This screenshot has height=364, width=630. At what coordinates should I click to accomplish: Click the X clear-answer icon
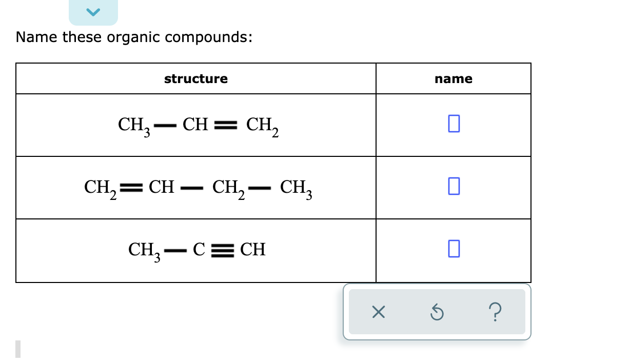(x=378, y=312)
